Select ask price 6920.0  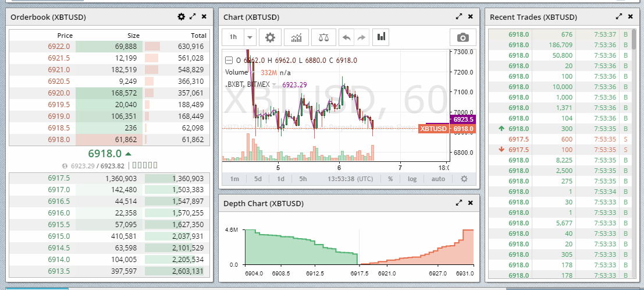point(59,93)
